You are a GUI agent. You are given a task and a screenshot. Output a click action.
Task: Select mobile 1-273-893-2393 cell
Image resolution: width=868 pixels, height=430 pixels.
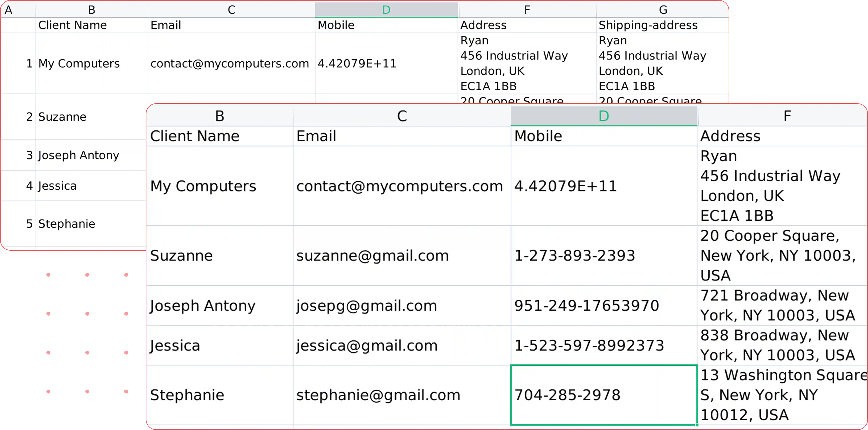pos(604,255)
